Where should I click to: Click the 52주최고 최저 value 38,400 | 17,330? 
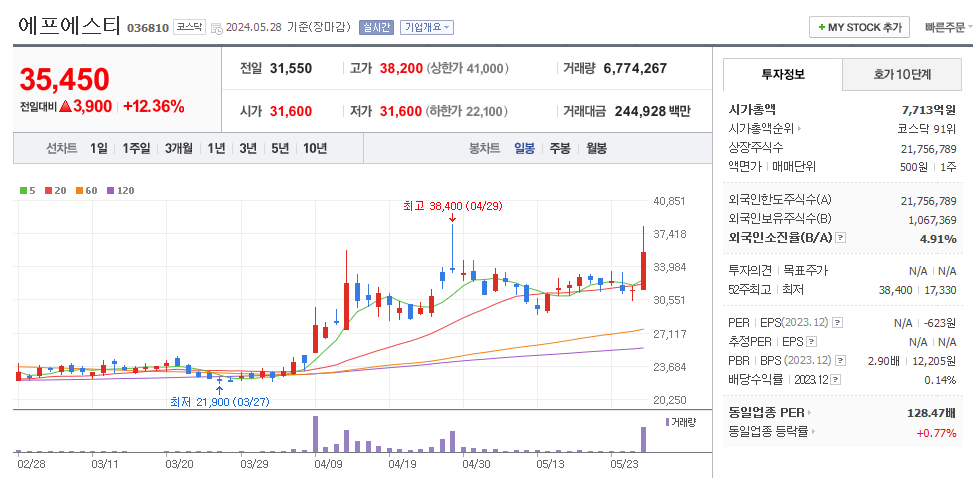[x=918, y=290]
